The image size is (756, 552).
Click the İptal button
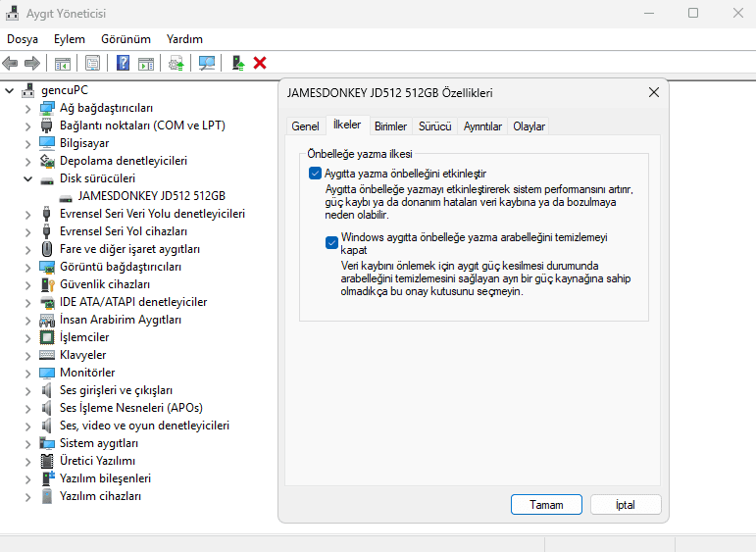point(626,505)
